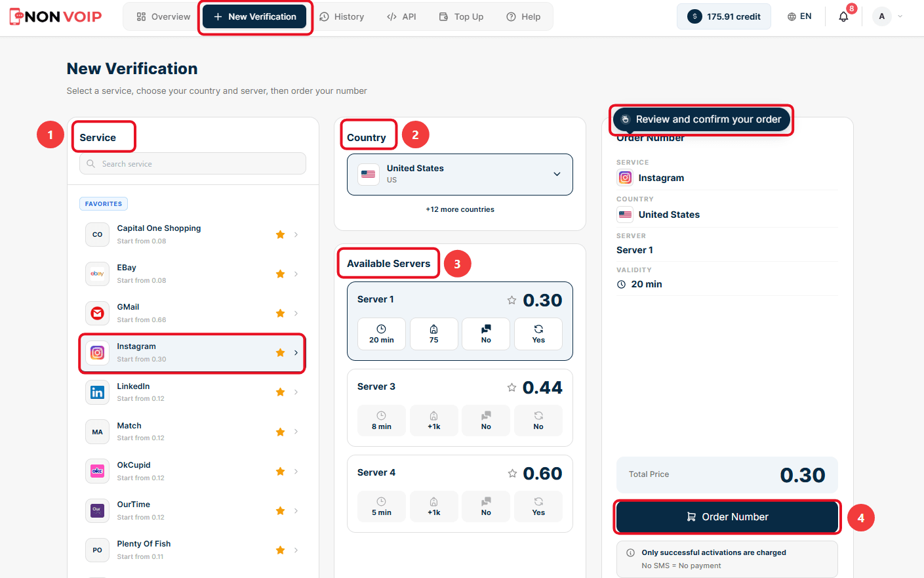Select the Server 3 card title

376,386
